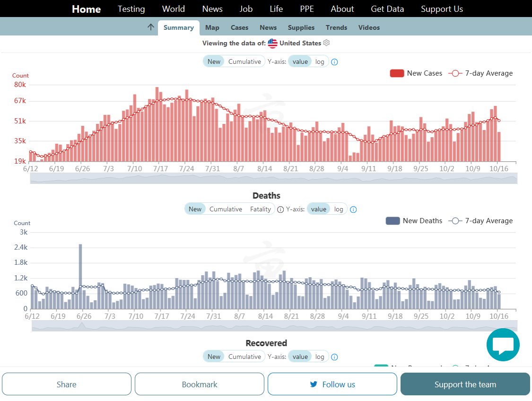Viewport: 532px width, 401px height.
Task: Click the 2.4k label on deaths axis
Action: pyautogui.click(x=21, y=247)
